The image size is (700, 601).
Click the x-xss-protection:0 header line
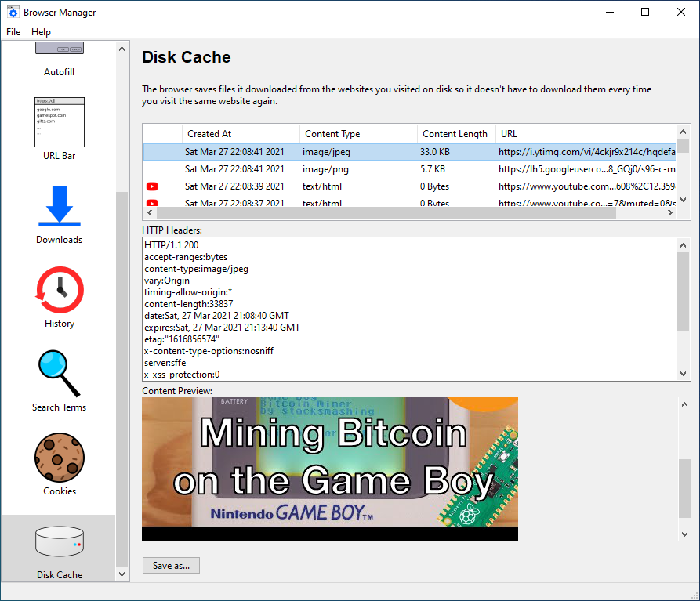(x=182, y=375)
